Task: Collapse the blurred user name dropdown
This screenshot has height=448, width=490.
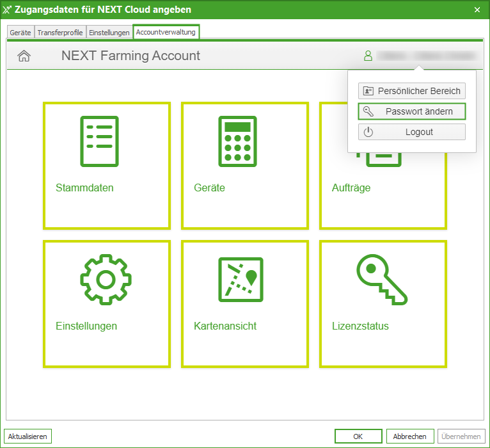Action: click(427, 56)
